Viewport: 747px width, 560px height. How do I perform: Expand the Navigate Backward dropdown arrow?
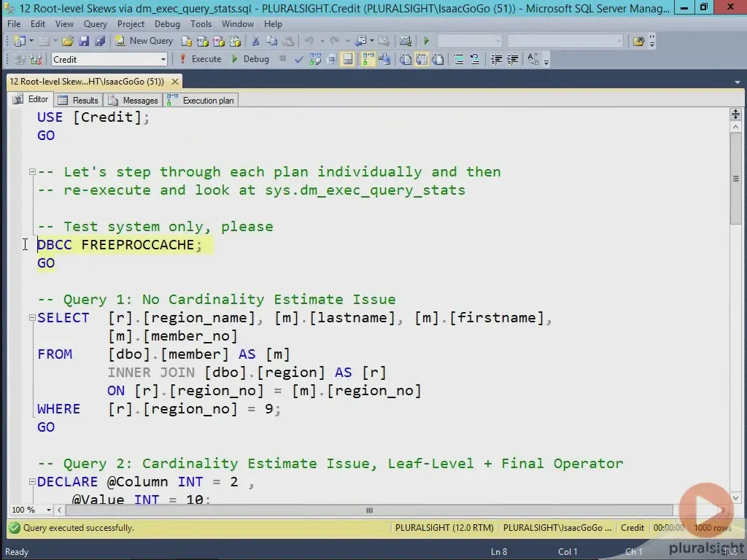point(372,41)
